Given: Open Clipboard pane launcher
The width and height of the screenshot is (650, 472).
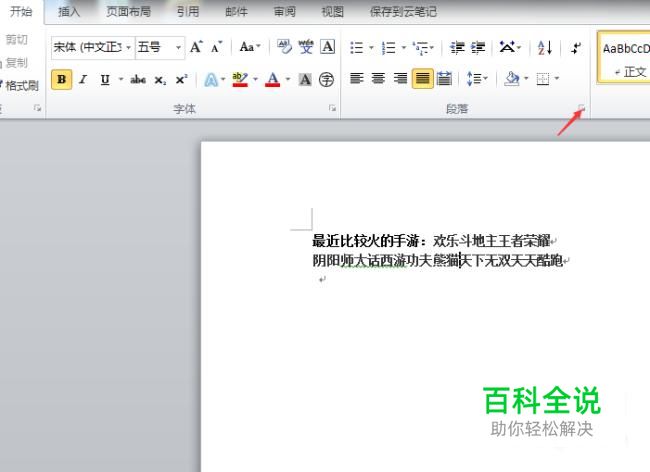Looking at the screenshot, I should tap(38, 108).
